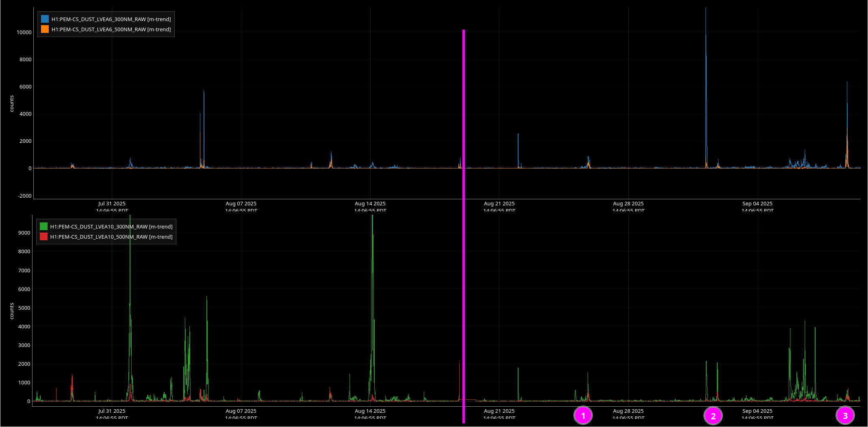
Task: Select the top plot's "counts" y-axis label
Action: (12, 104)
